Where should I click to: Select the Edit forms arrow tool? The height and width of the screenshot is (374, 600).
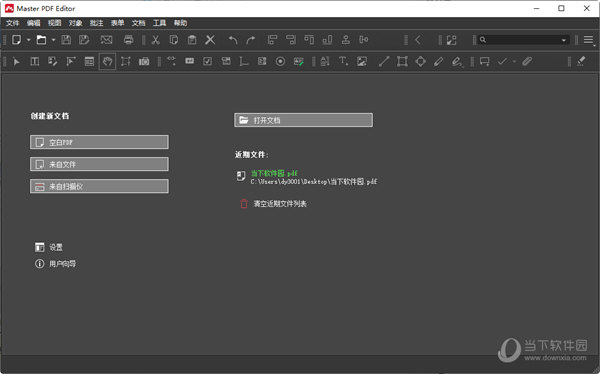point(71,62)
